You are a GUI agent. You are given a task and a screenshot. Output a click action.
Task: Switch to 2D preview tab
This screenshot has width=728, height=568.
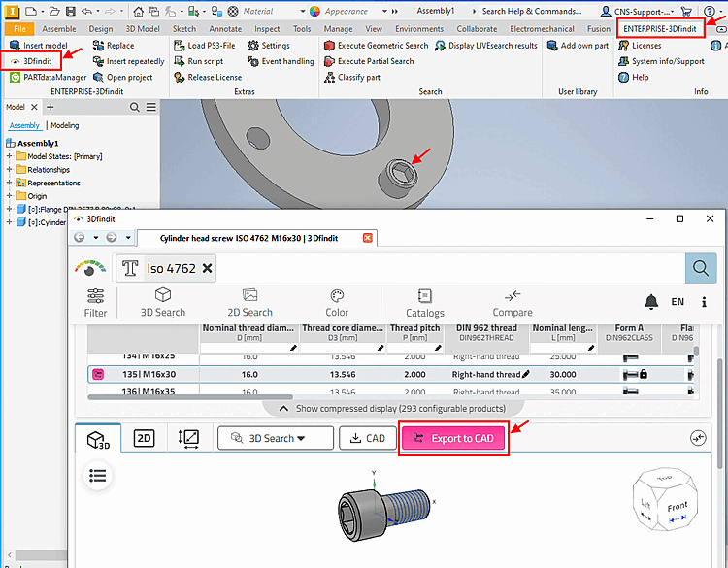pos(144,439)
